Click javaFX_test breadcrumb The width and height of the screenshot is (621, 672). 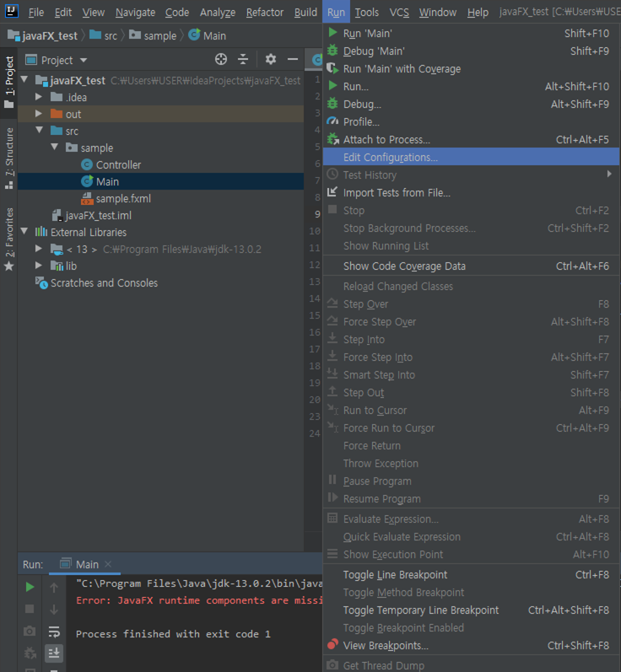click(x=43, y=35)
